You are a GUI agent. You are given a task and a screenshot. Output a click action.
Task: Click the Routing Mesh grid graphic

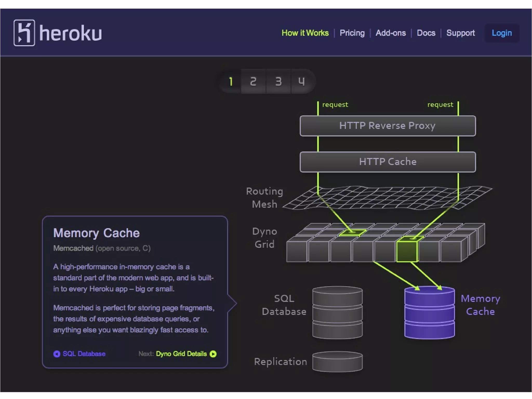pos(387,198)
